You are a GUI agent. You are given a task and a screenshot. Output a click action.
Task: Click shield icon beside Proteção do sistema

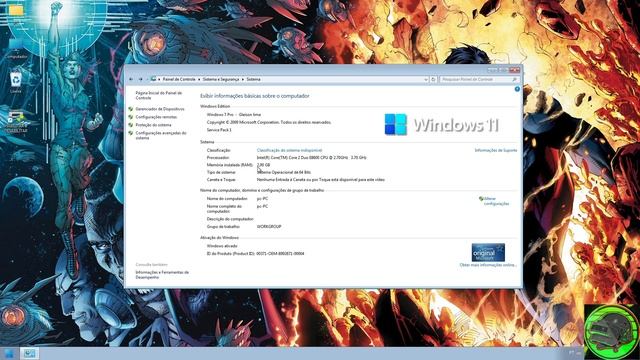pos(131,125)
